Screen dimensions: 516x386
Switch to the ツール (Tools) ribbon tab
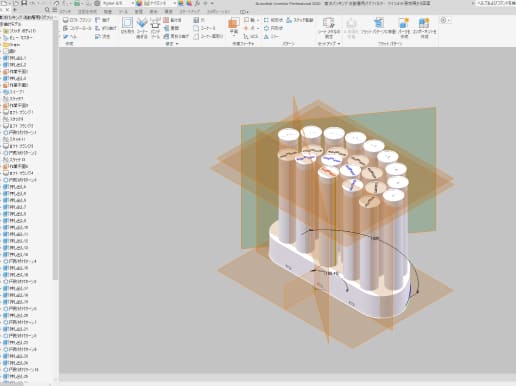point(123,12)
